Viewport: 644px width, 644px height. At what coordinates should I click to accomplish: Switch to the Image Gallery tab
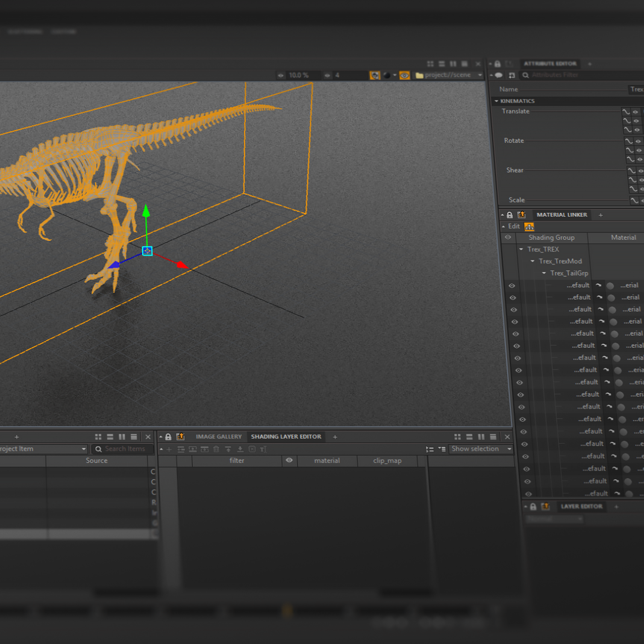[219, 437]
